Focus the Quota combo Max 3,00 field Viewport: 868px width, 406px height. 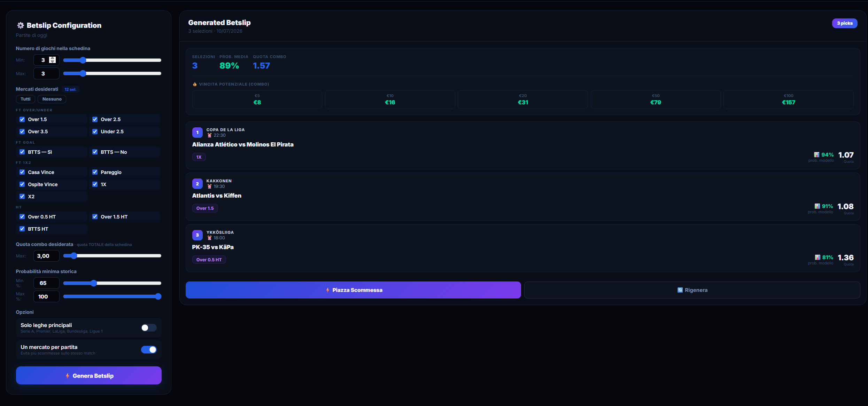46,256
